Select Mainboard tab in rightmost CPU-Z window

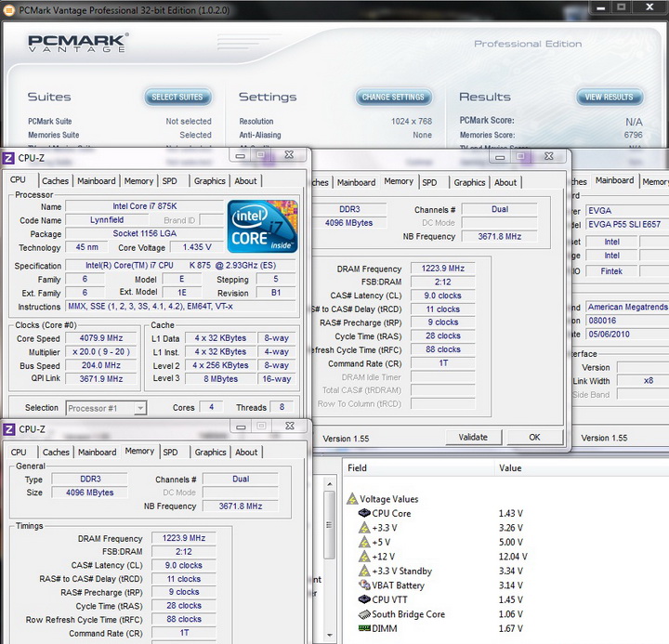(614, 180)
